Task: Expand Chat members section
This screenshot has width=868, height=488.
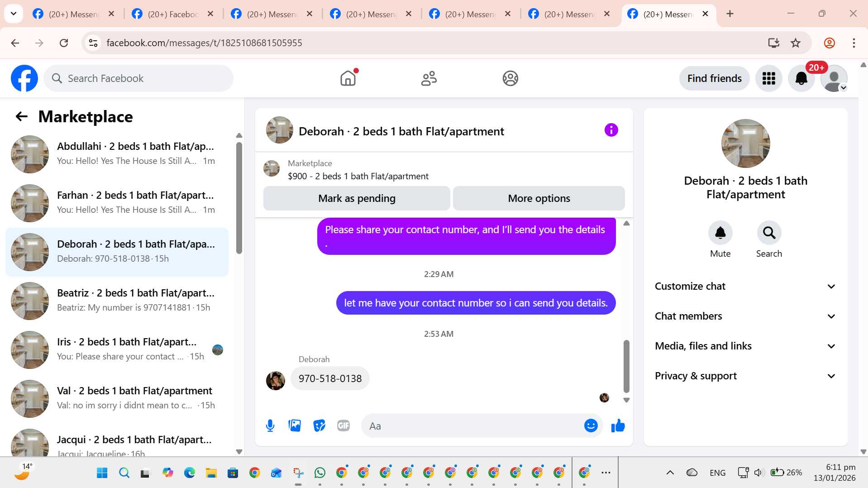Action: click(x=745, y=316)
